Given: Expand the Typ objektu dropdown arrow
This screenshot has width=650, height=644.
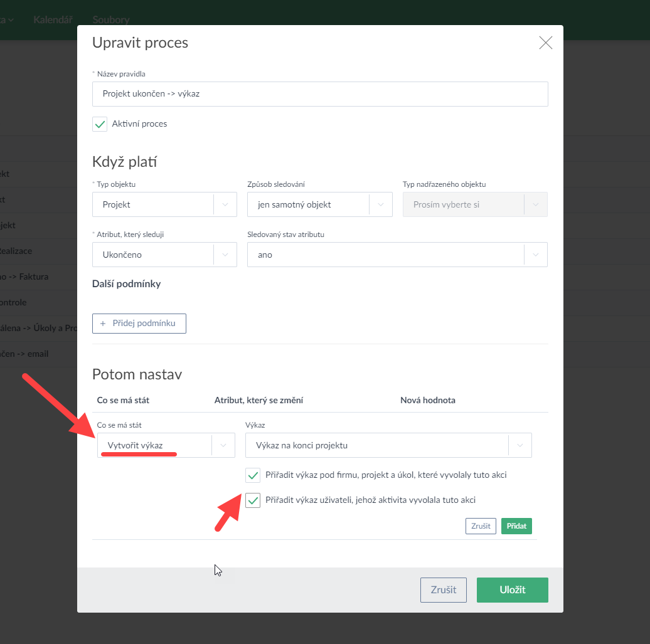Looking at the screenshot, I should [x=225, y=204].
